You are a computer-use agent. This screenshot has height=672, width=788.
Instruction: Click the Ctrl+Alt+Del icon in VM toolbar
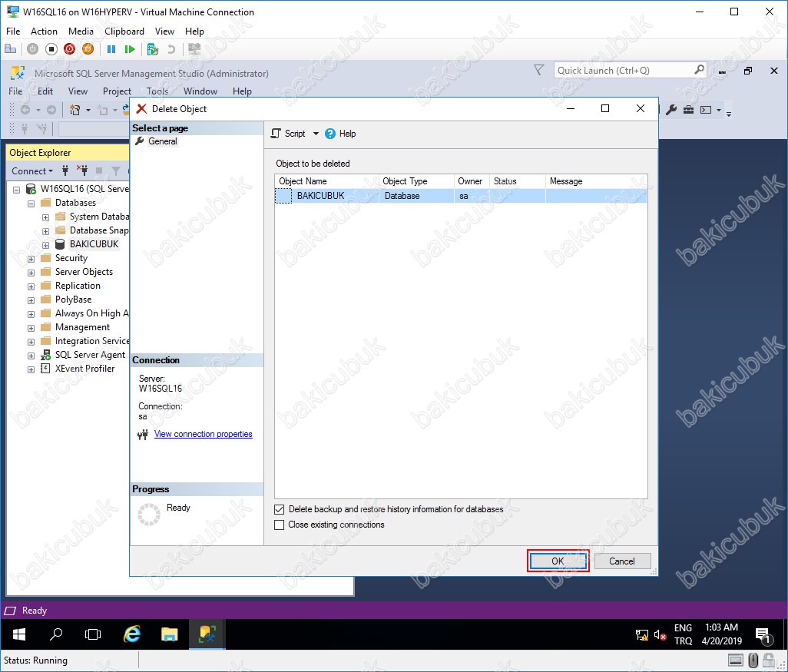point(10,48)
